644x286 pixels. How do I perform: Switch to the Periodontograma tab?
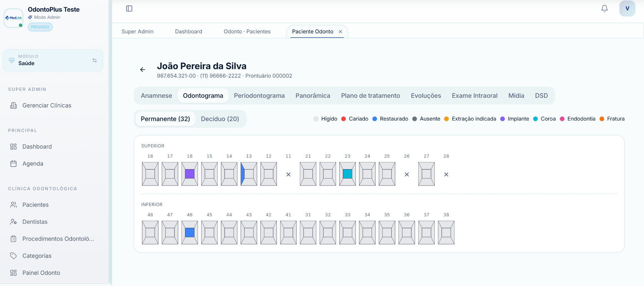259,96
